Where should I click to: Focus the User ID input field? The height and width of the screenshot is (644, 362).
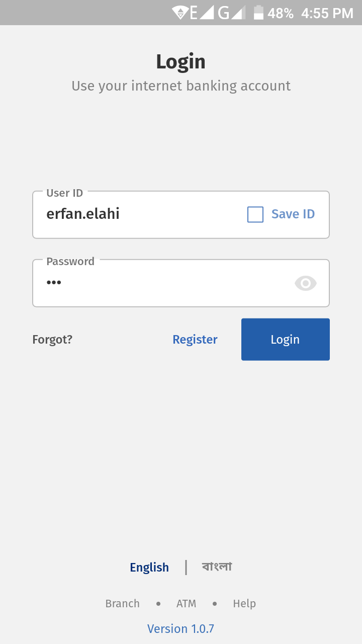pos(141,215)
